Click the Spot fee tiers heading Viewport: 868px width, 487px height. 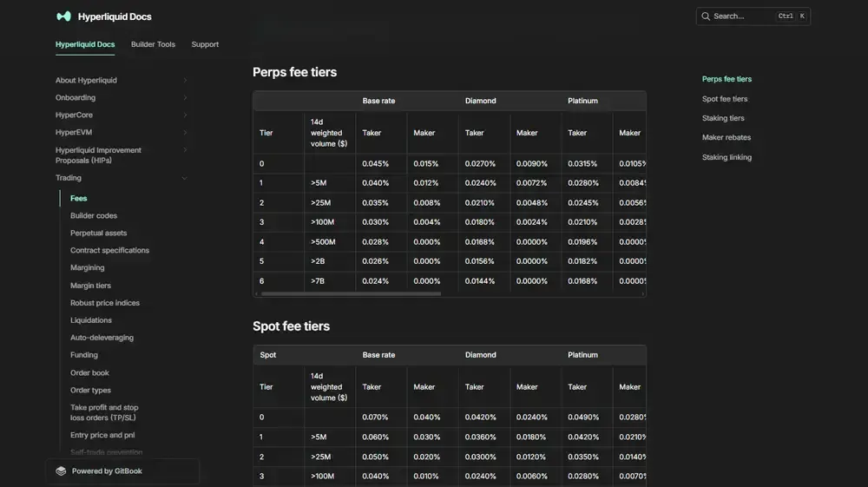[x=291, y=326]
